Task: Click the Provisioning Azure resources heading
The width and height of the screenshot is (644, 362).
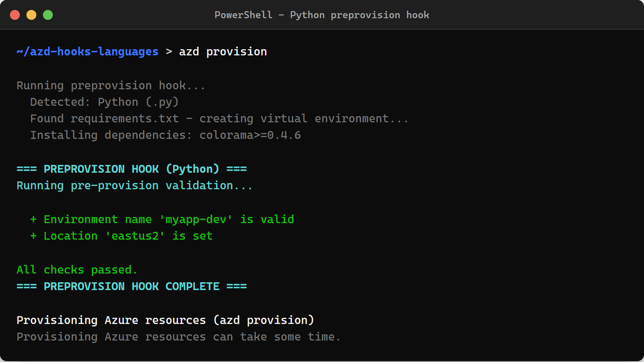Action: click(x=165, y=320)
